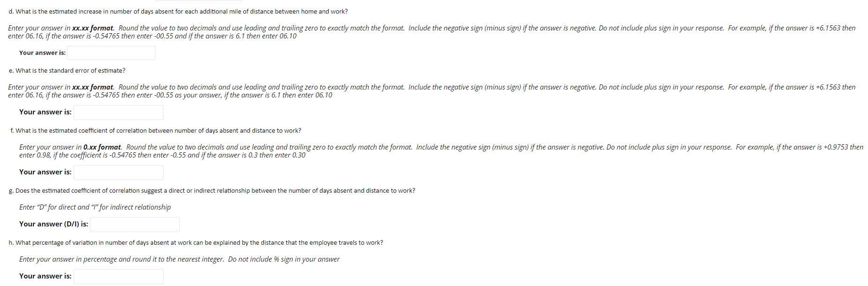Screen dimensions: 868x286
Task: Click the partially visible input box at top
Action: coord(199,1)
